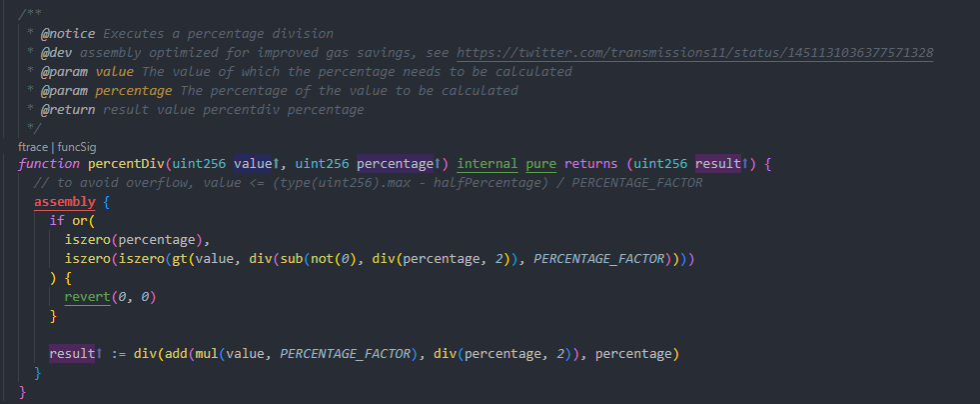This screenshot has height=404, width=980.
Task: Click the @return tag in the doc comment
Action: click(x=58, y=109)
